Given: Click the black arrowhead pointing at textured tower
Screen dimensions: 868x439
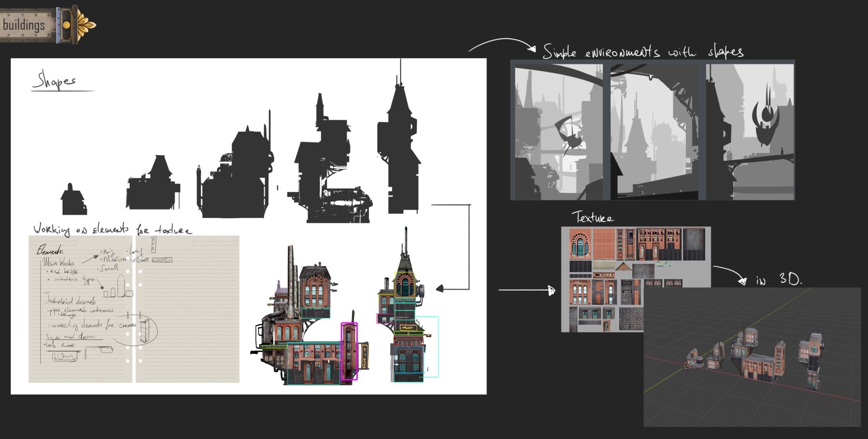Looking at the screenshot, I should 439,289.
